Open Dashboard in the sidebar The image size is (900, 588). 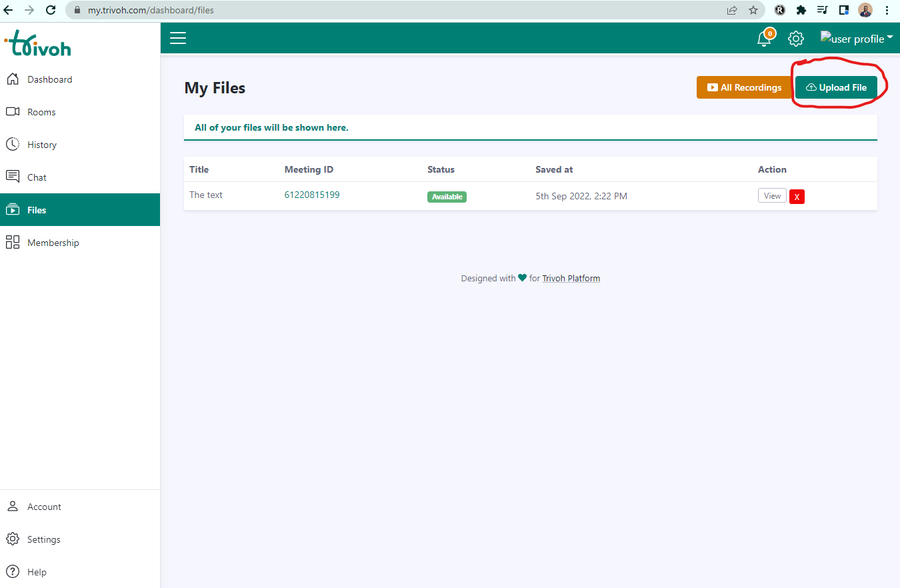(49, 79)
